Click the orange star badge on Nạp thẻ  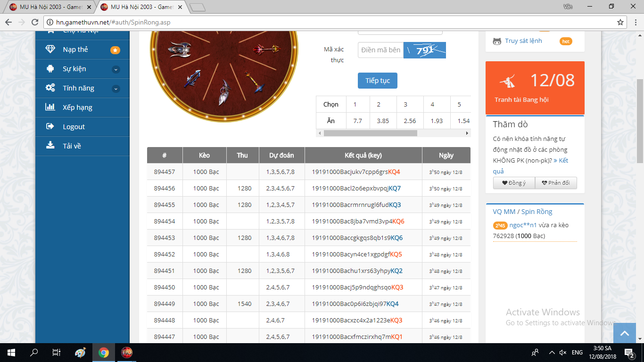point(115,50)
